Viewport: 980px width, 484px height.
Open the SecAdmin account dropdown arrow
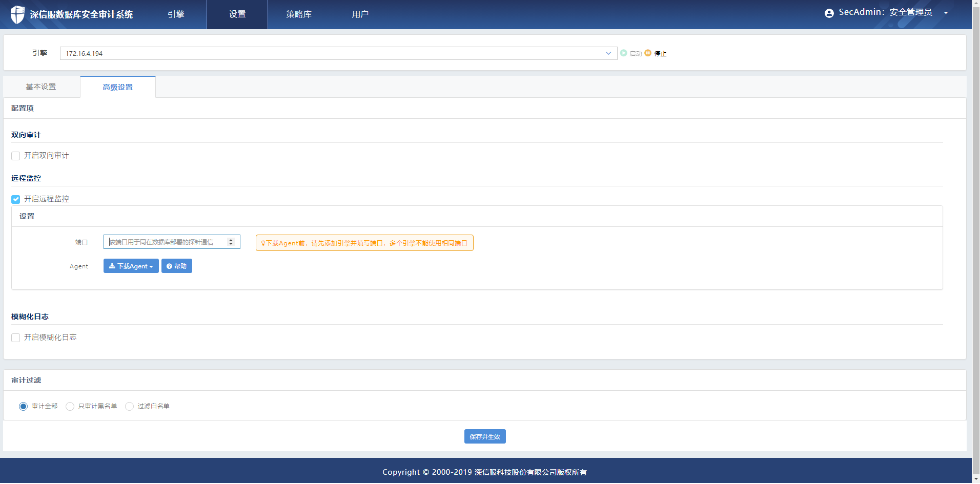[x=946, y=13]
